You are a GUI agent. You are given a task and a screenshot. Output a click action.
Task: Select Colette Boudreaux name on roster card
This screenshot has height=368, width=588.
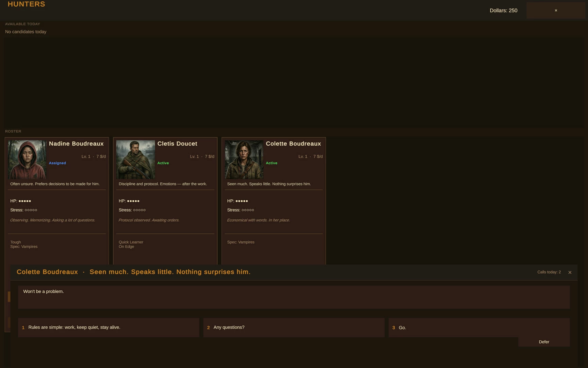(293, 144)
